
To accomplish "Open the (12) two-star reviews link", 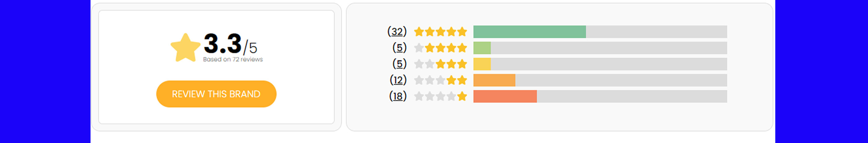I will tap(398, 80).
